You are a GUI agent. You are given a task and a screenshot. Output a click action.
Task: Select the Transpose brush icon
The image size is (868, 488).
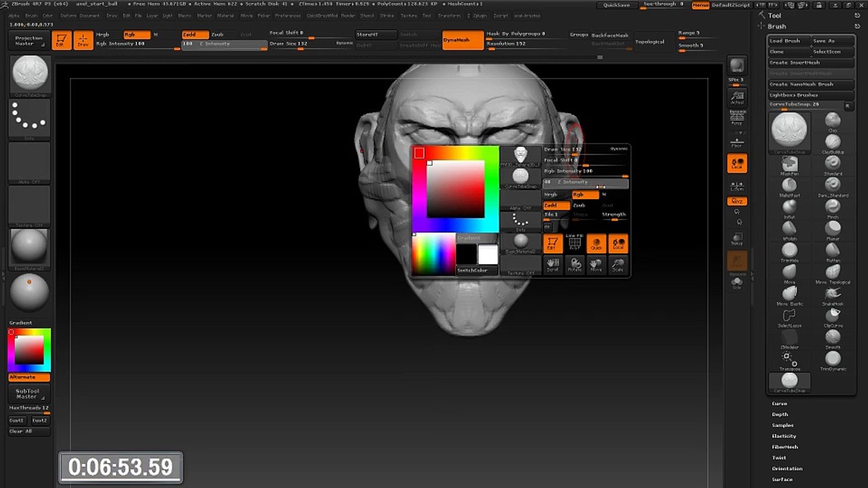click(789, 360)
